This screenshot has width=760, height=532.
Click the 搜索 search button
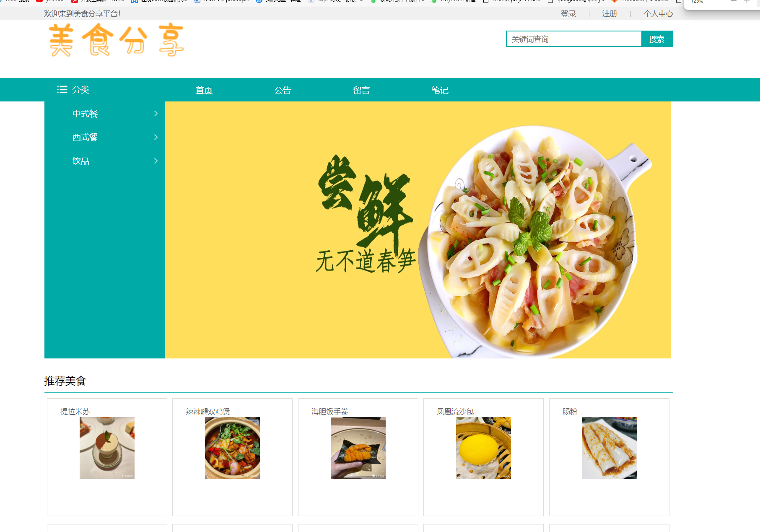pos(657,39)
